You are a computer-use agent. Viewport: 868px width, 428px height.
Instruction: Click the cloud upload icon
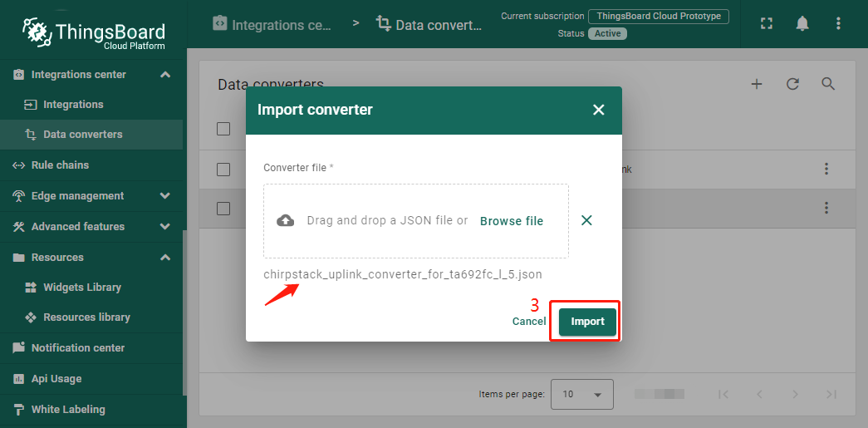click(x=285, y=221)
